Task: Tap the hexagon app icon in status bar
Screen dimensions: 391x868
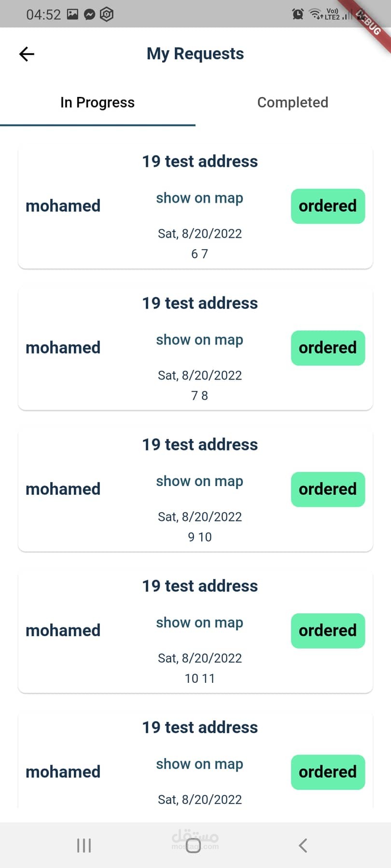Action: click(107, 14)
